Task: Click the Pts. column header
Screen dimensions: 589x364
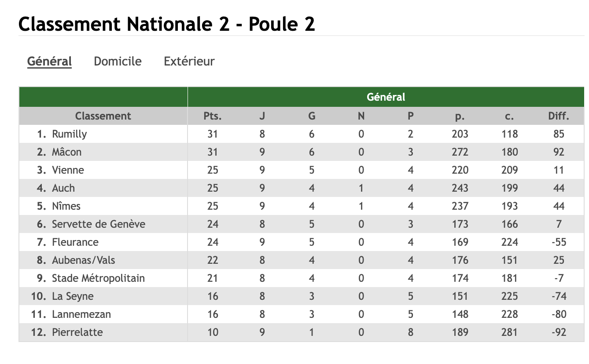Action: tap(213, 116)
